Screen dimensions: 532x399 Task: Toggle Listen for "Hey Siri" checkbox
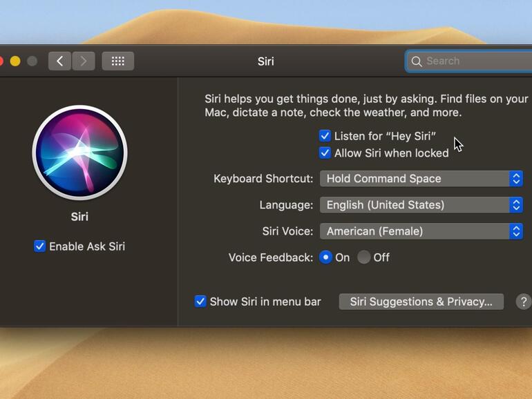click(325, 136)
